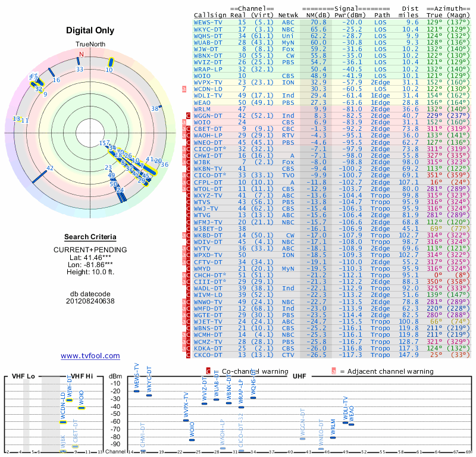Click the co-channel warning icon beside WGGN-DT
Viewport: 476px width, 457px height.
(188, 115)
